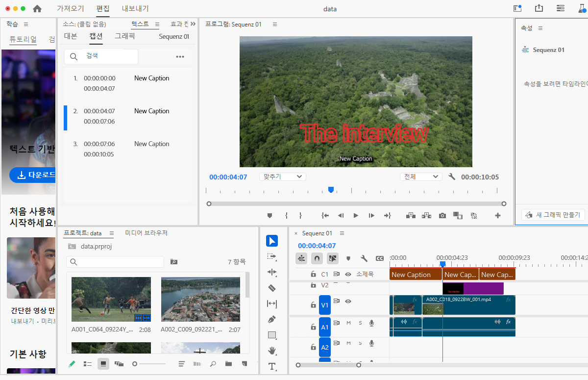The image size is (588, 380).
Task: Open the program monitor wrench settings
Action: pyautogui.click(x=452, y=177)
